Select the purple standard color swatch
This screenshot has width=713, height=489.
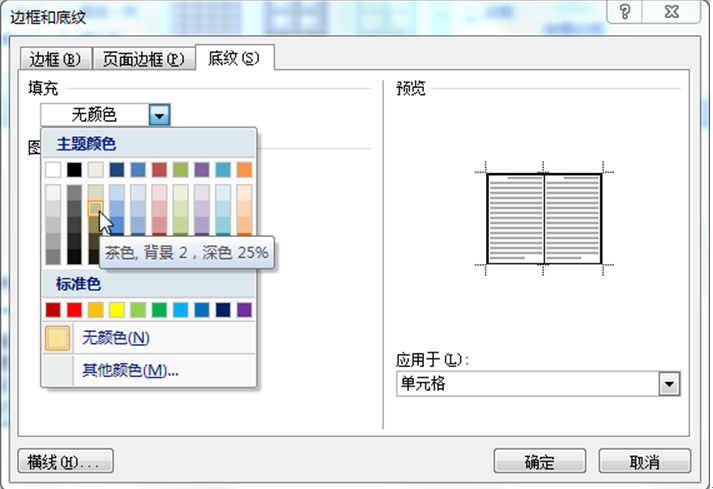(245, 310)
